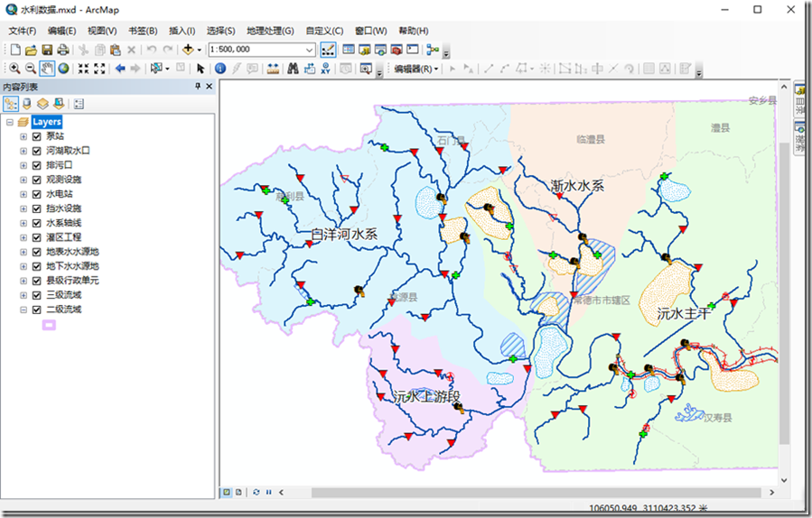Open the red ArcToolbox icon
812x518 pixels.
(x=397, y=50)
